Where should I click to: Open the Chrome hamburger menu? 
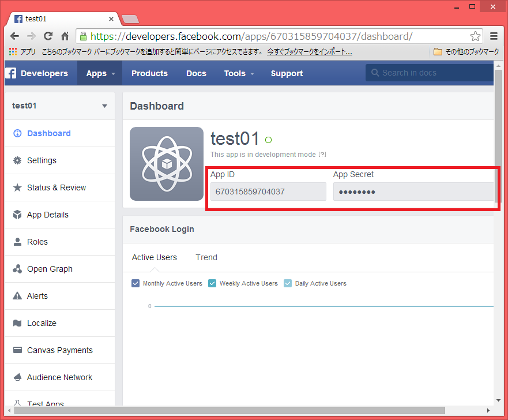pyautogui.click(x=494, y=36)
